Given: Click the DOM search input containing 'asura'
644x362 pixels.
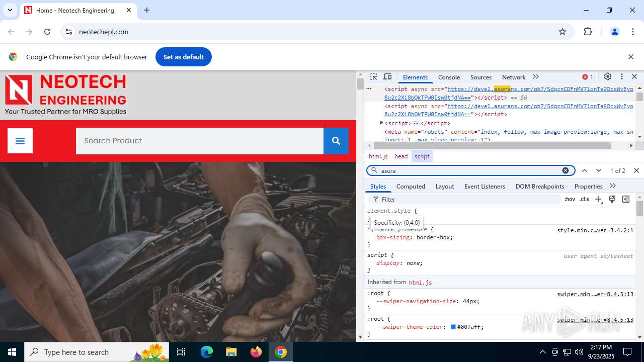Looking at the screenshot, I should tap(470, 170).
